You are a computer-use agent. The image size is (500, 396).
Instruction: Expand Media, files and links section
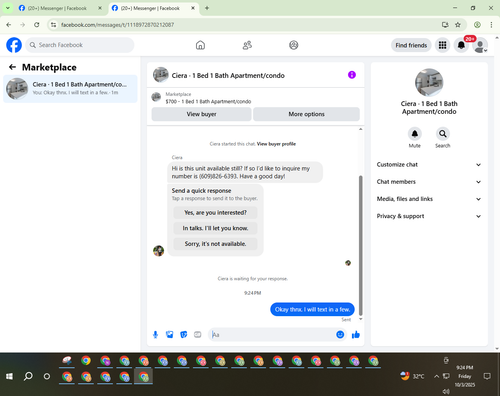429,199
